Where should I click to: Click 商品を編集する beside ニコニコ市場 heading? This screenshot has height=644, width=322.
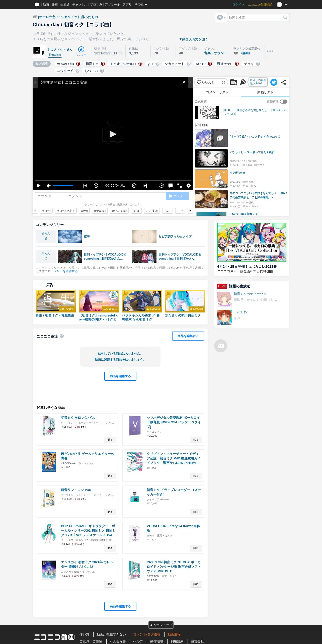pos(188,336)
